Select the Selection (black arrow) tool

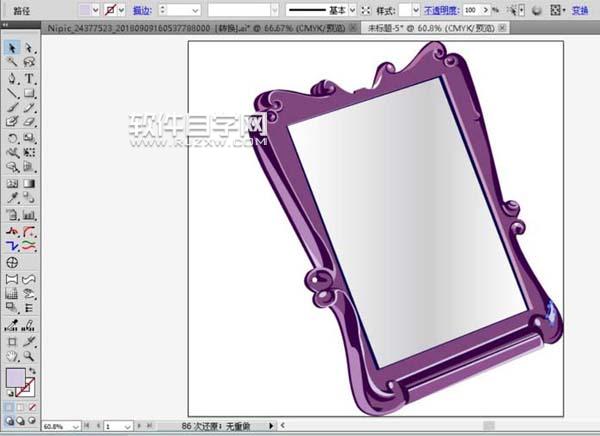pyautogui.click(x=12, y=48)
